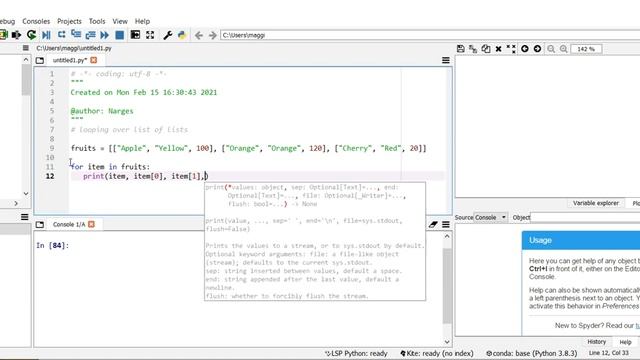Viewport: 640px width, 360px height.
Task: Close the untitled1.py editor tab
Action: tap(94, 60)
